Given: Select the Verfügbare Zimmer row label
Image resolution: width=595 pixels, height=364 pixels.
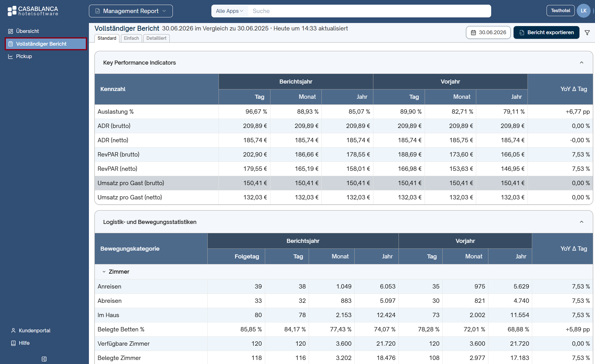Looking at the screenshot, I should click(123, 344).
